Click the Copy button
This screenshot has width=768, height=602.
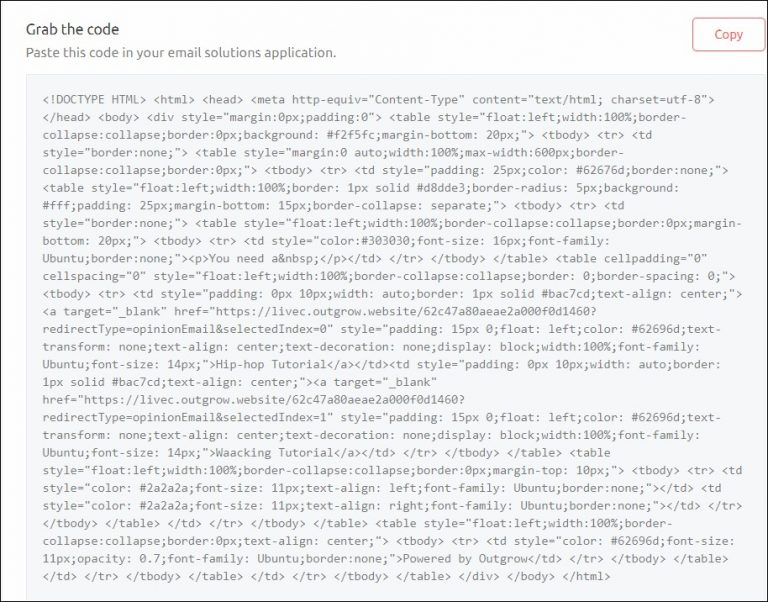point(728,34)
